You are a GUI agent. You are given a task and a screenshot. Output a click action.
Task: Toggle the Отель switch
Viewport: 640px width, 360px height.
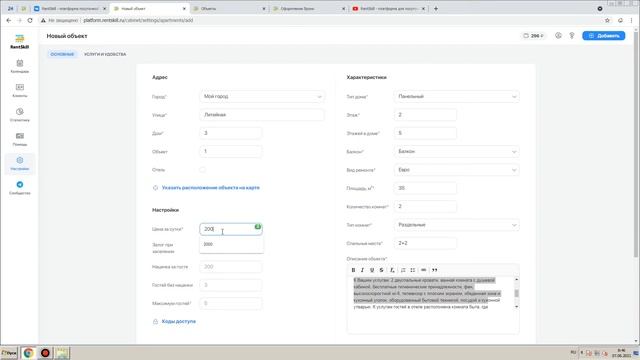point(202,170)
